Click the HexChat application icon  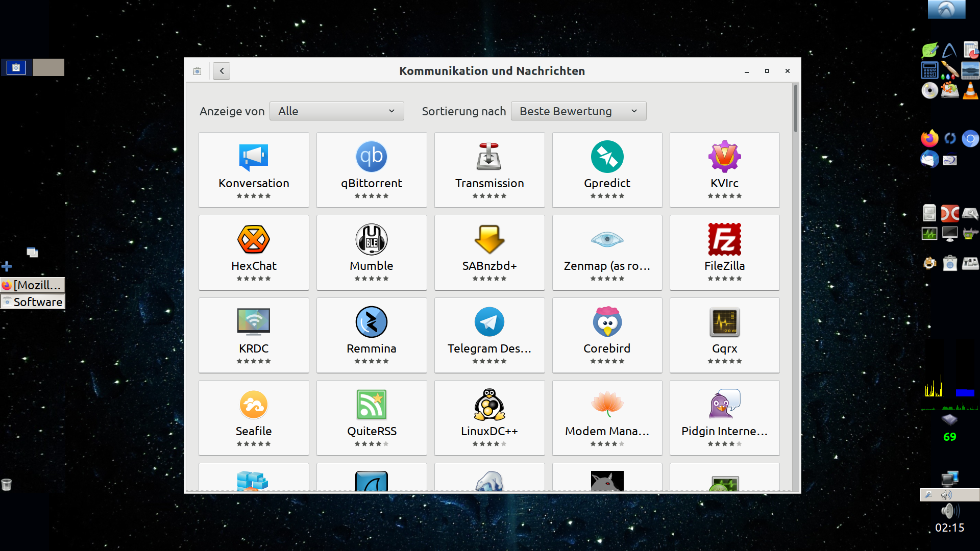(x=254, y=240)
